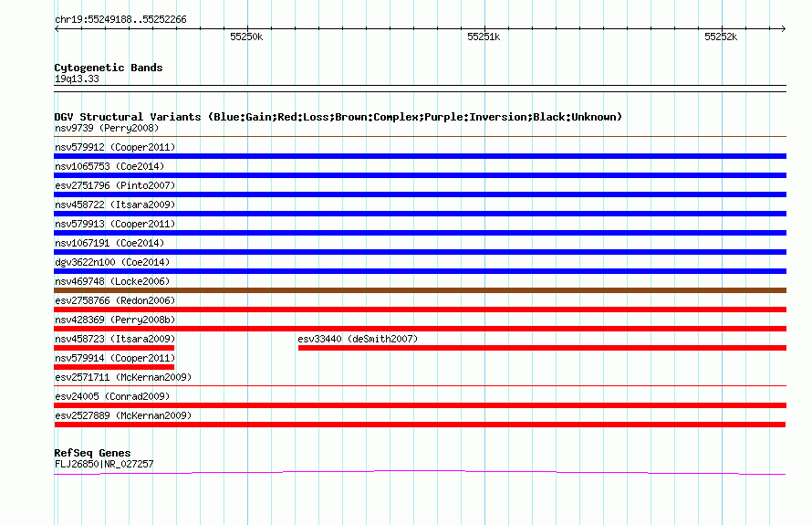Click the right arrow end of the ruler
The width and height of the screenshot is (812, 525).
[784, 28]
